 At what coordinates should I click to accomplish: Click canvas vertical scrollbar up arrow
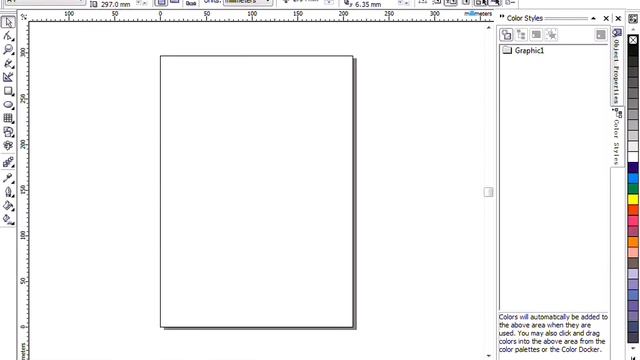(x=489, y=27)
